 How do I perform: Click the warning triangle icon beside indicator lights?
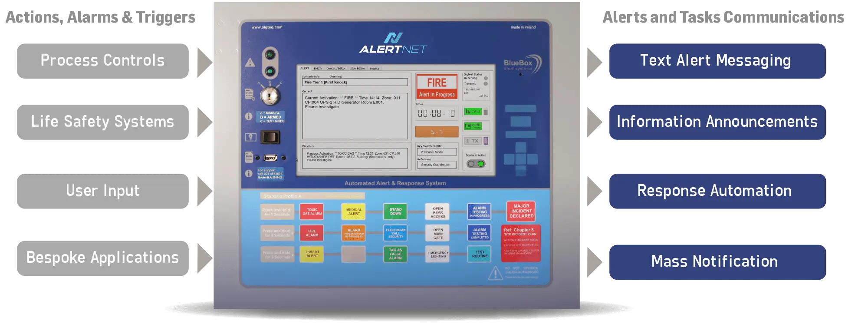(250, 63)
